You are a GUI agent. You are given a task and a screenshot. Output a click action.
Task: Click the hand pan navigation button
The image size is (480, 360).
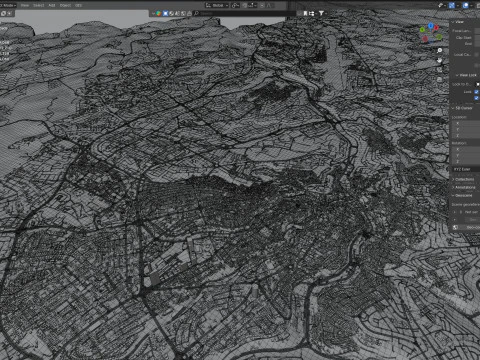[x=440, y=60]
